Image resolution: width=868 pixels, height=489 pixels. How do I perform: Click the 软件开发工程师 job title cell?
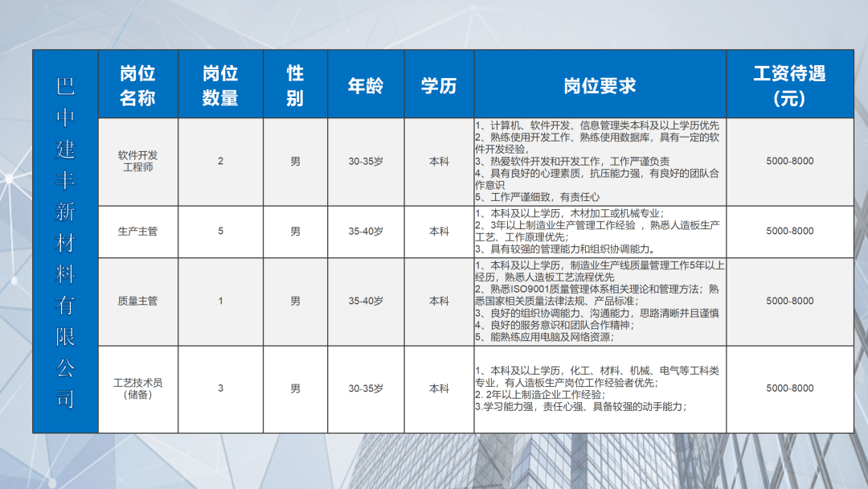pyautogui.click(x=138, y=161)
